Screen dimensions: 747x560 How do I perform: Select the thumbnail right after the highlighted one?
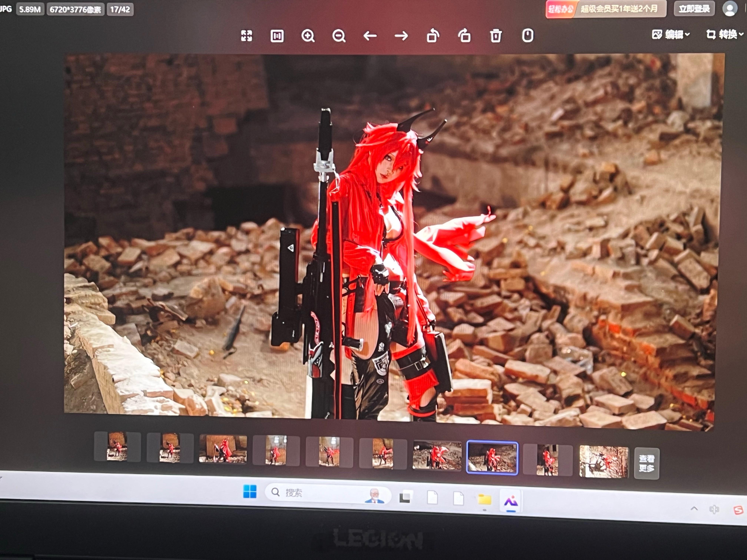pos(547,460)
